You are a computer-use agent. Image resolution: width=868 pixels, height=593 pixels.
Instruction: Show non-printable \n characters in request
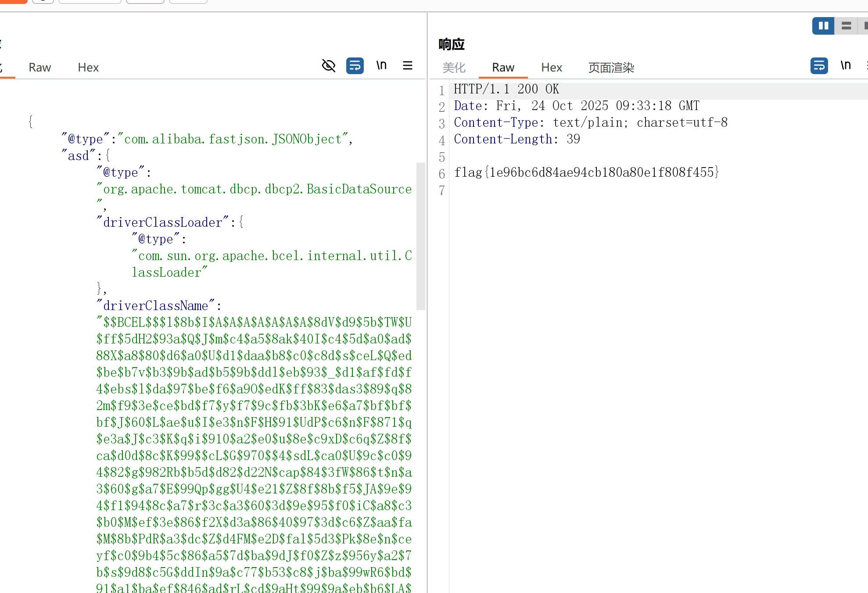point(381,66)
